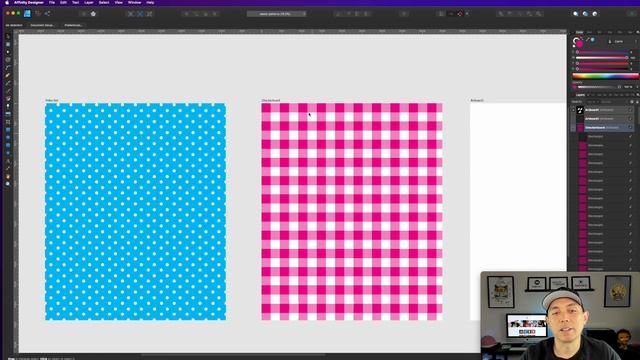Collapse the Checkerboard layer group

click(x=573, y=128)
